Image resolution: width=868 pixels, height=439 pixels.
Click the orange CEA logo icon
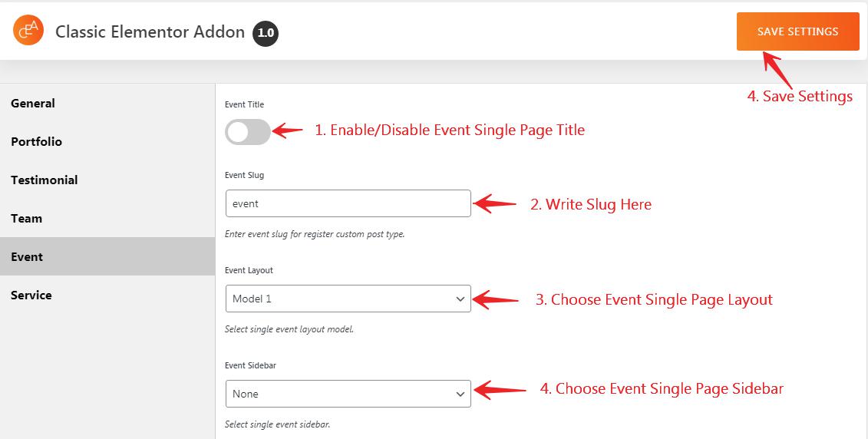pyautogui.click(x=28, y=30)
